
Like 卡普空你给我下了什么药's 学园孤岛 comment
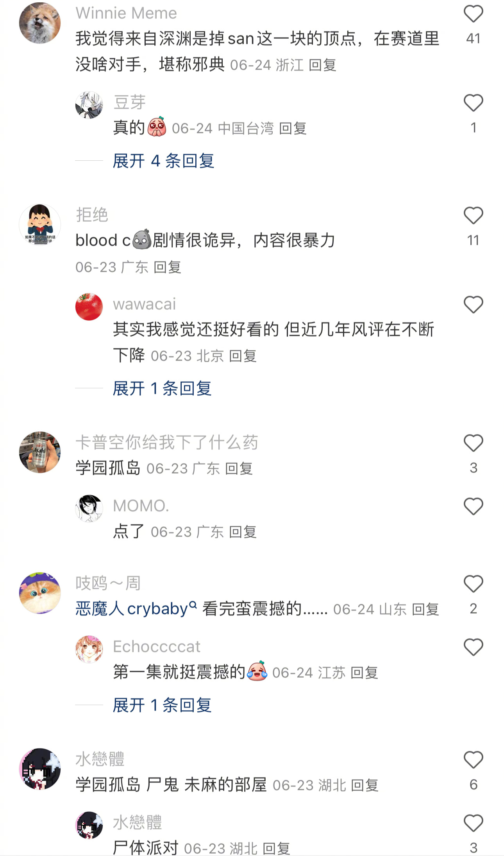(473, 443)
